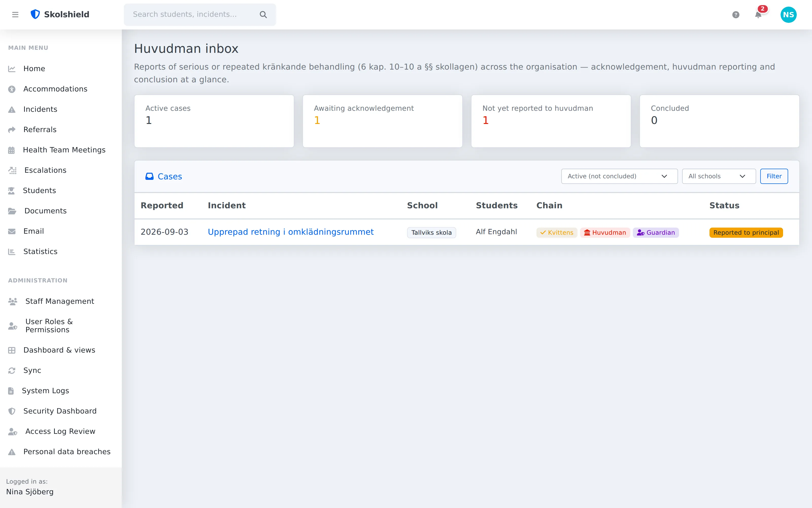Open the NS user avatar menu

tap(788, 15)
